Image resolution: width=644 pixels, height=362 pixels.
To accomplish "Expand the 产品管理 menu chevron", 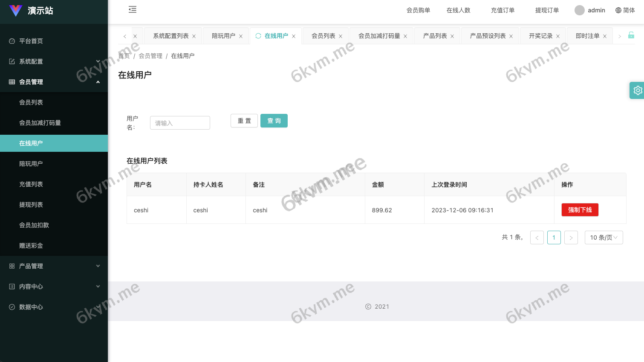I will [98, 266].
